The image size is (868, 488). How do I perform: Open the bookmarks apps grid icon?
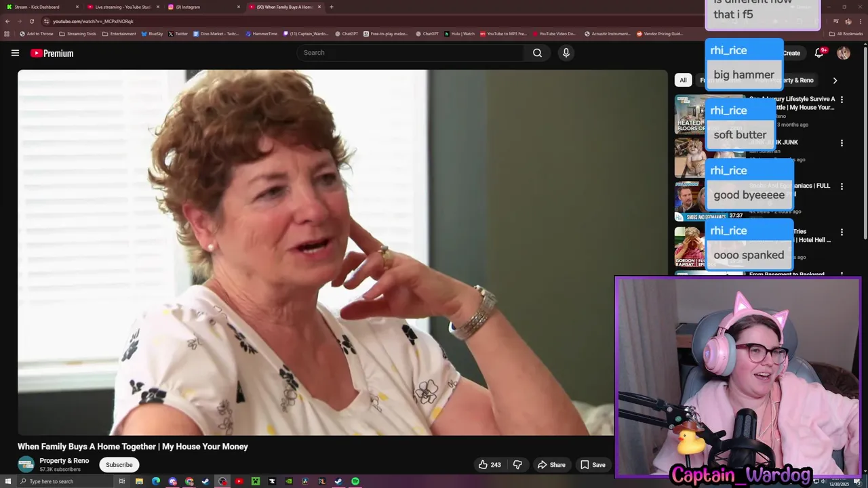(x=7, y=34)
